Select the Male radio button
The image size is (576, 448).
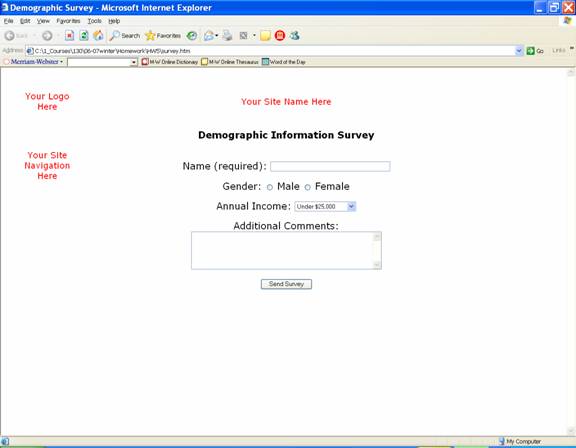[270, 187]
